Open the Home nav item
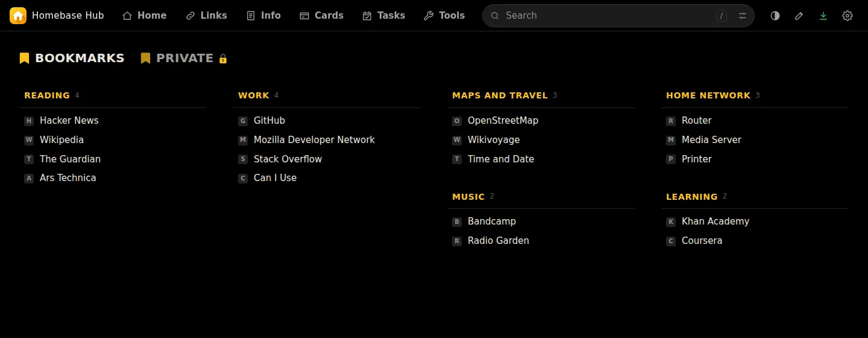Screen dimensions: 868x338 [x=145, y=16]
